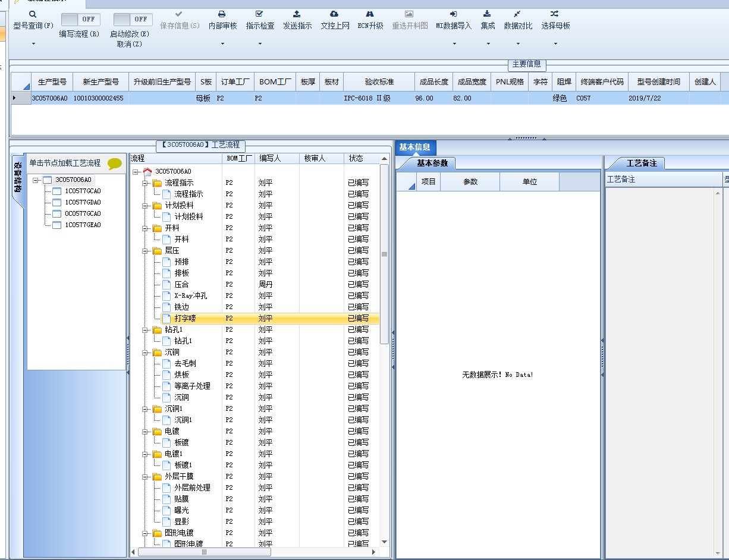729x560 pixels.
Task: Click the 状态 column header
Action: click(x=361, y=159)
